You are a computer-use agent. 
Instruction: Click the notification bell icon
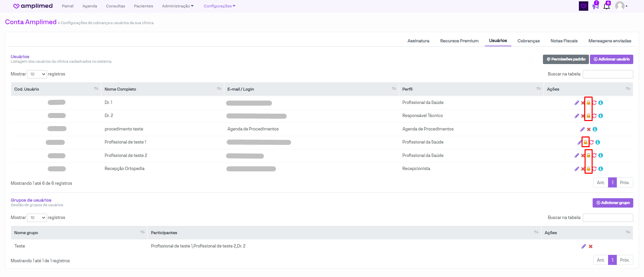606,6
